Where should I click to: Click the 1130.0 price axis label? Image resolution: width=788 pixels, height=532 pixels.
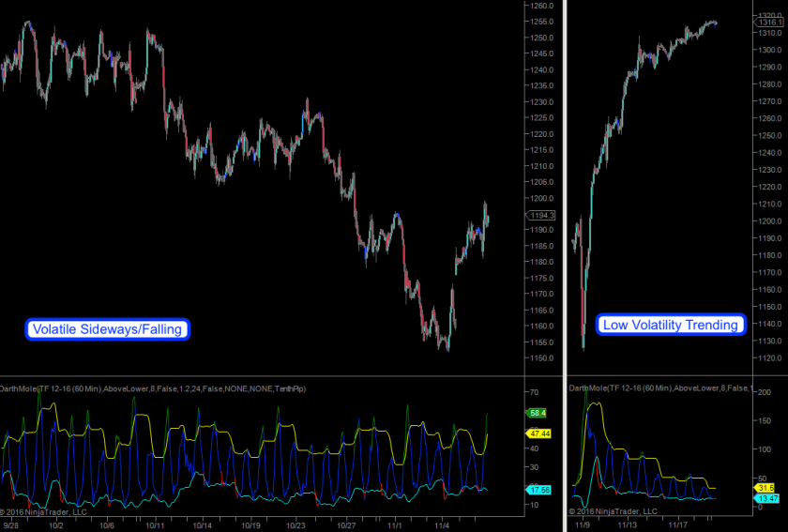(770, 341)
